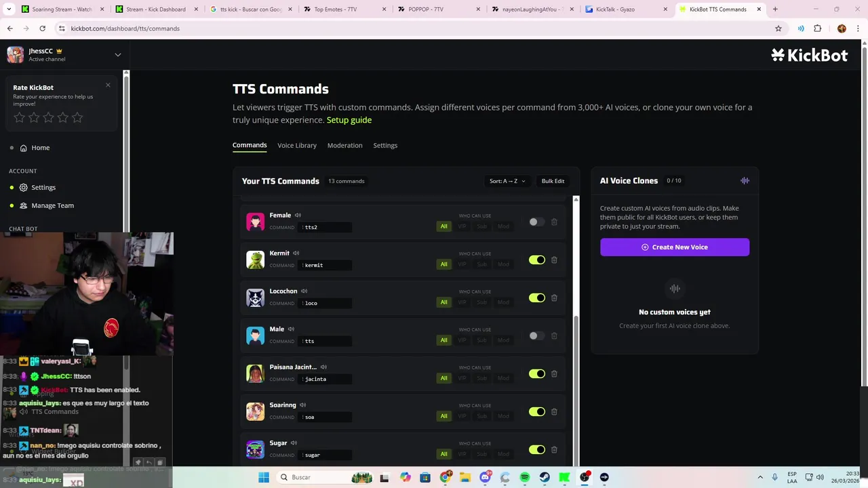The height and width of the screenshot is (488, 868).
Task: Select Sub permission for Locochon command
Action: [x=482, y=302]
